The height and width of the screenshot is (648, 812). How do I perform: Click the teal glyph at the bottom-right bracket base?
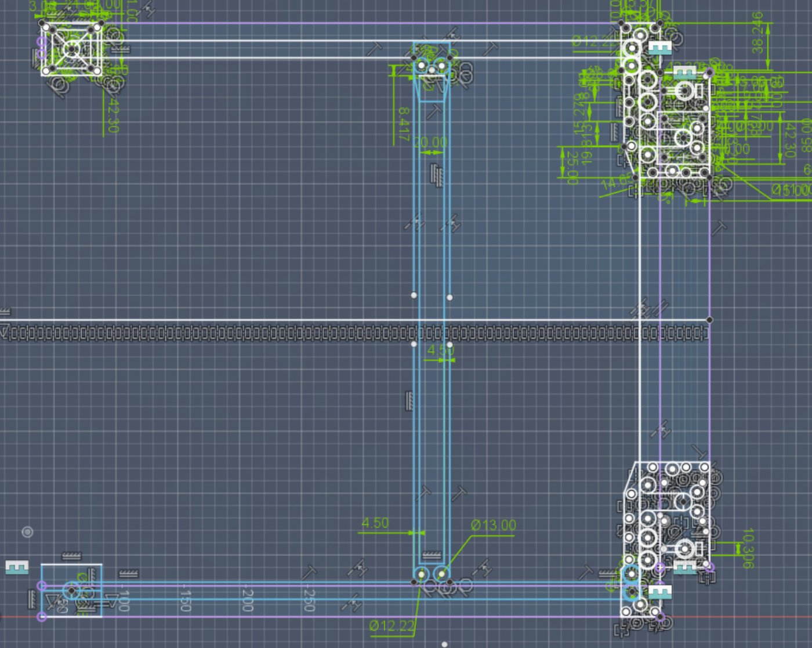[659, 592]
